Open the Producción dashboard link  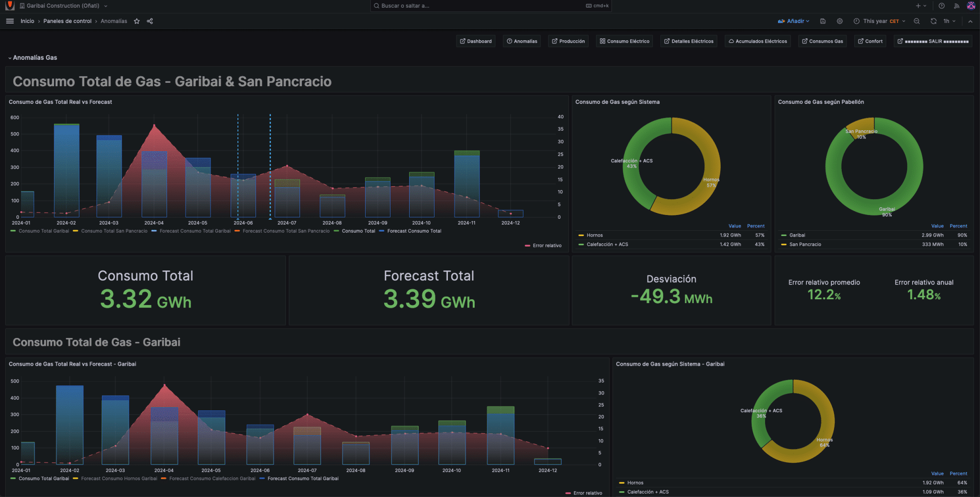click(x=568, y=41)
